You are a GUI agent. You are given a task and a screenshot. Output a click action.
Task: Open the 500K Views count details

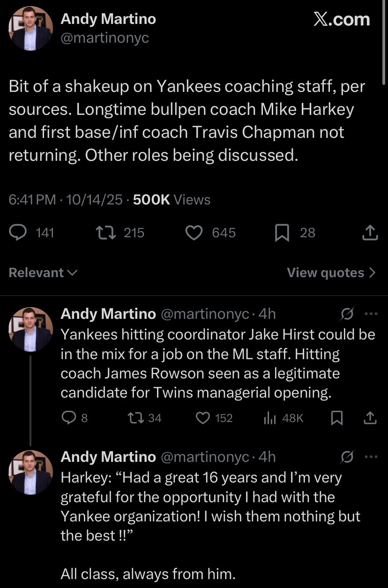pos(172,199)
